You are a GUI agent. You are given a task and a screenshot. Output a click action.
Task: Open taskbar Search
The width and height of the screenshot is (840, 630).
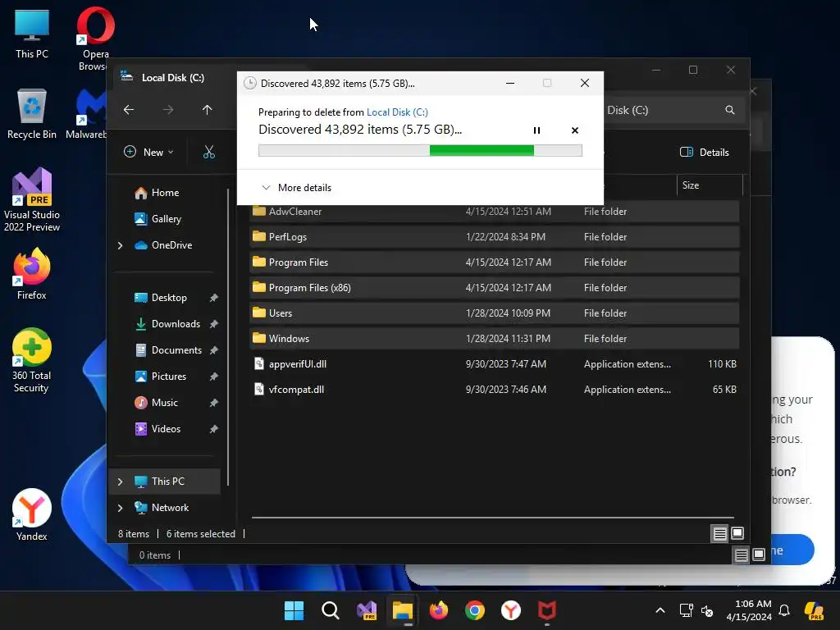330,610
